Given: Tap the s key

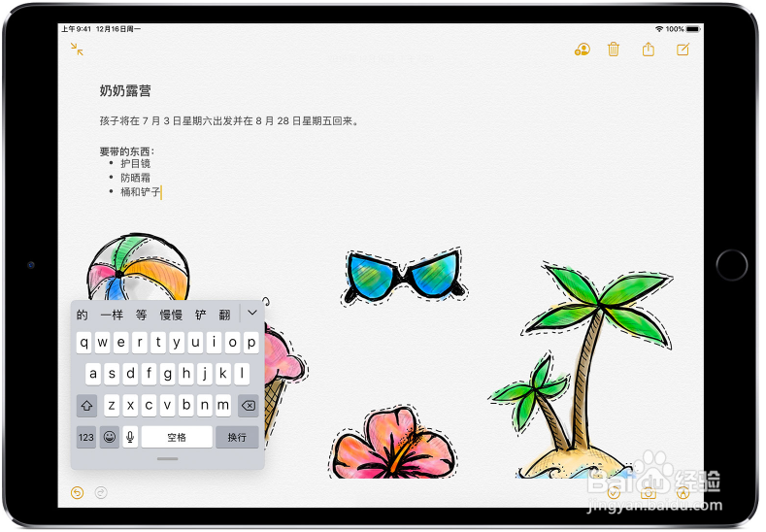Looking at the screenshot, I should pos(112,374).
